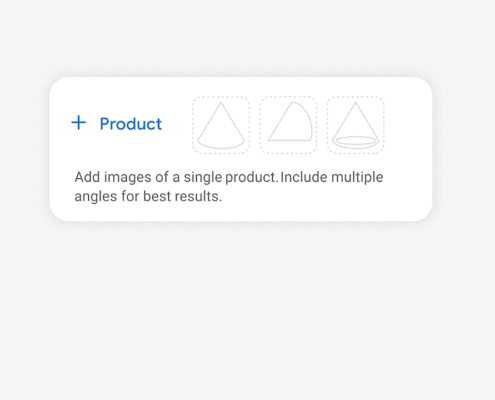Open the upload slot showing cone from below
Viewport: 495px width, 400px height.
[356, 125]
